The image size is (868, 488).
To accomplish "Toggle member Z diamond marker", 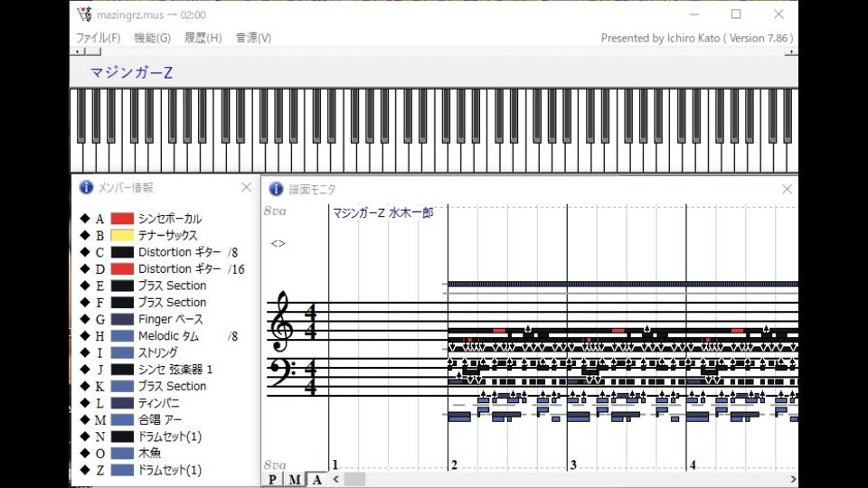I will (85, 470).
